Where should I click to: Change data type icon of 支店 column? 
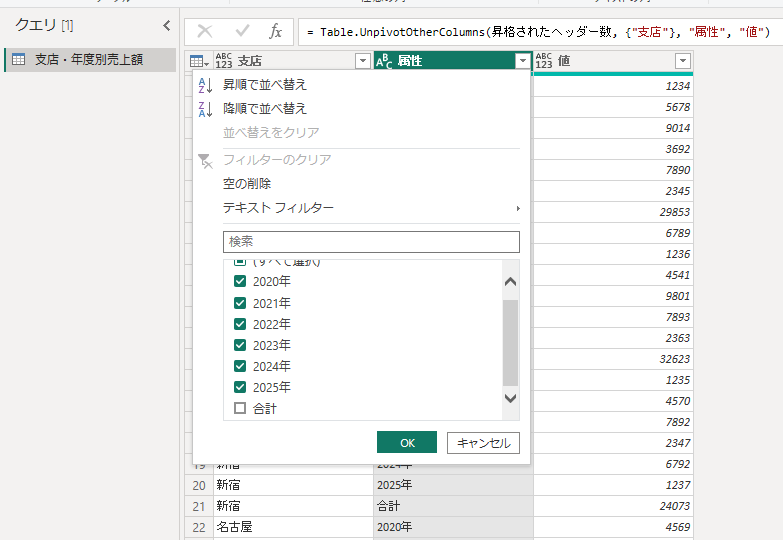224,61
